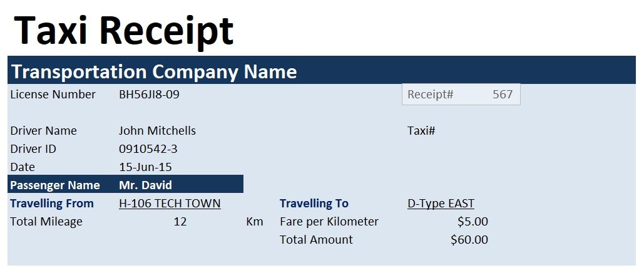Open the D-Type EAST underlined link

(x=441, y=203)
